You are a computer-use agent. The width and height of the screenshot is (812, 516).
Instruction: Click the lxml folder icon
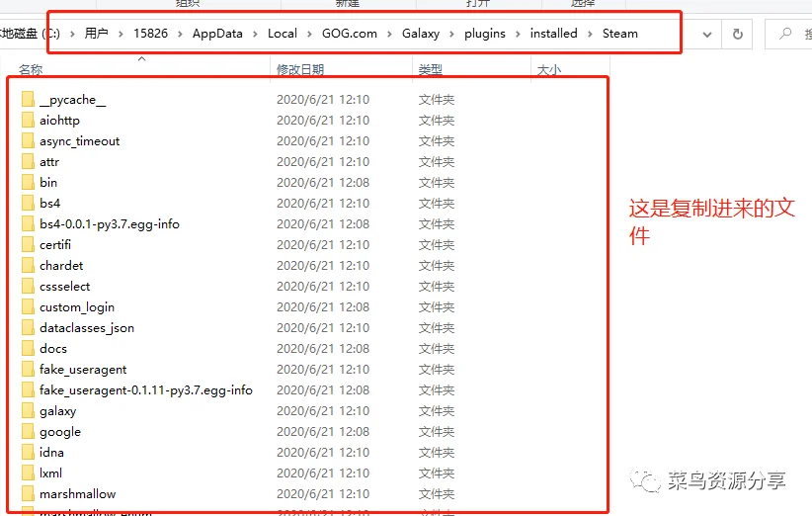(x=28, y=473)
